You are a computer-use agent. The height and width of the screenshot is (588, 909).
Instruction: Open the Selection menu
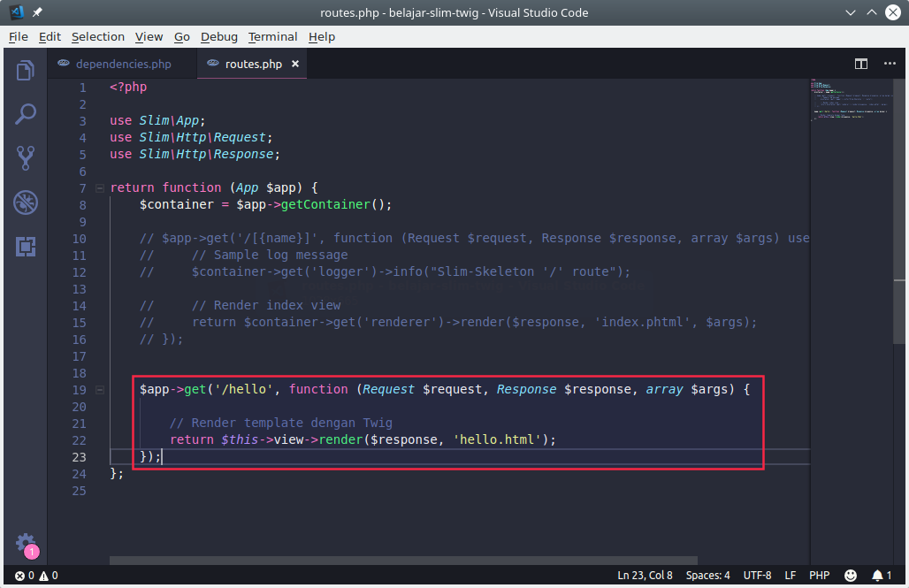tap(97, 36)
